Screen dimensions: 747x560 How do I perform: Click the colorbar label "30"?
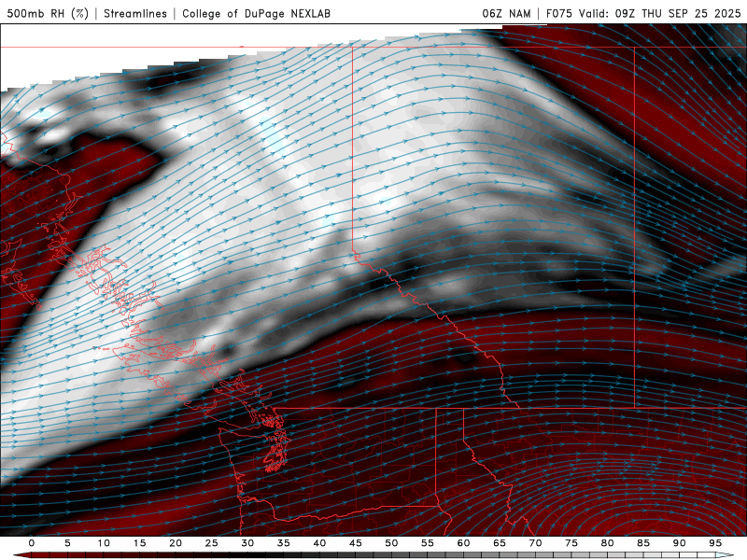[x=247, y=543]
